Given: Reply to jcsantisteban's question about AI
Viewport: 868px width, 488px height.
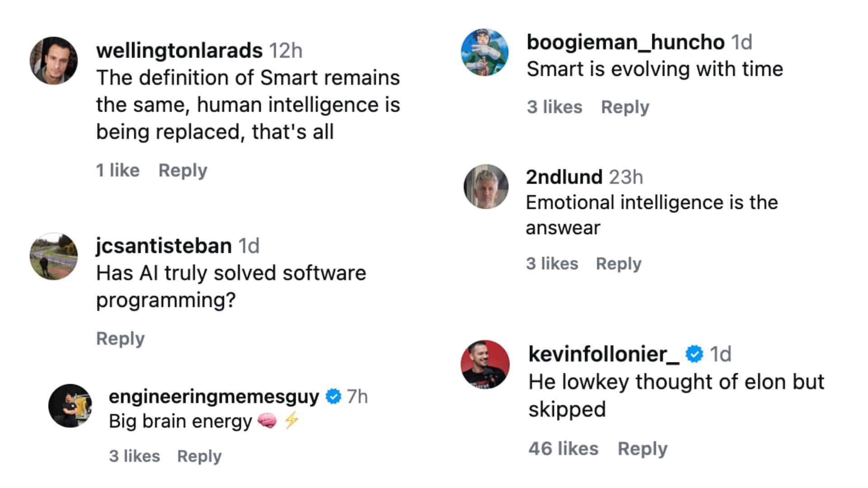Looking at the screenshot, I should coord(120,338).
